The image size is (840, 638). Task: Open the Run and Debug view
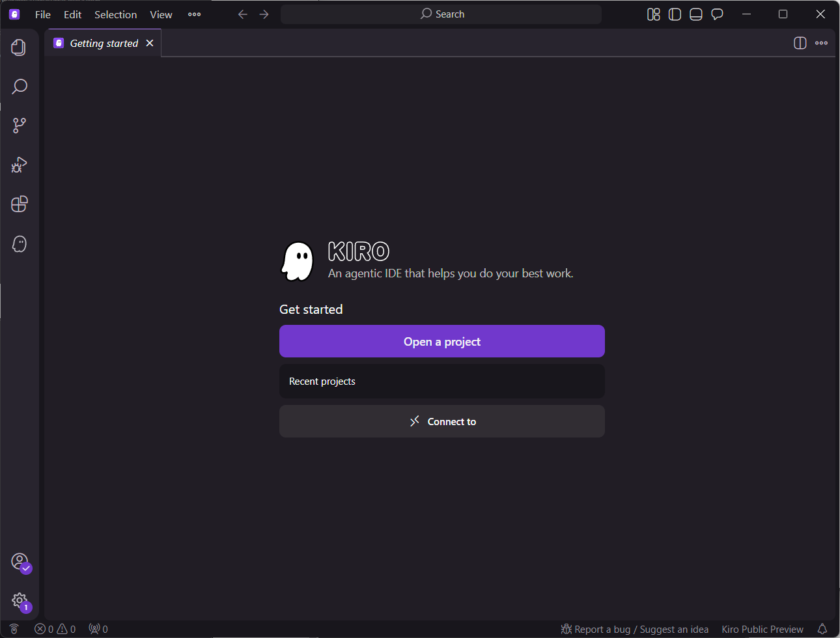[x=19, y=165]
